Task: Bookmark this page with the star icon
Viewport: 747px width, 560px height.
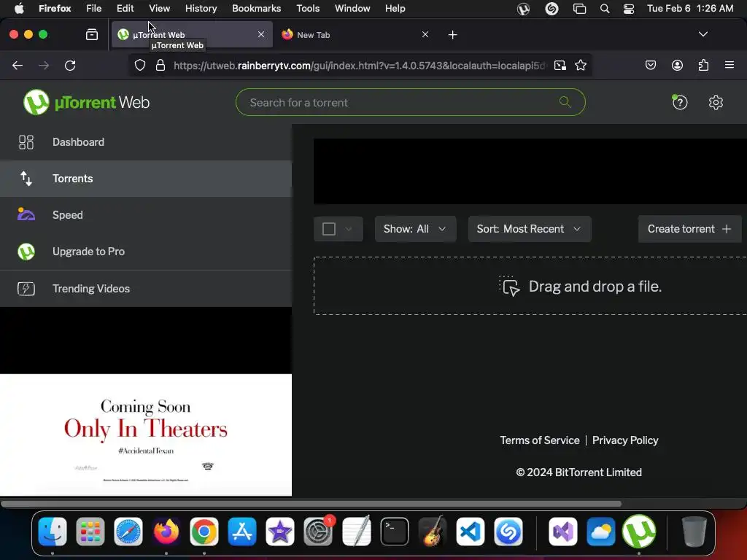Action: point(580,65)
